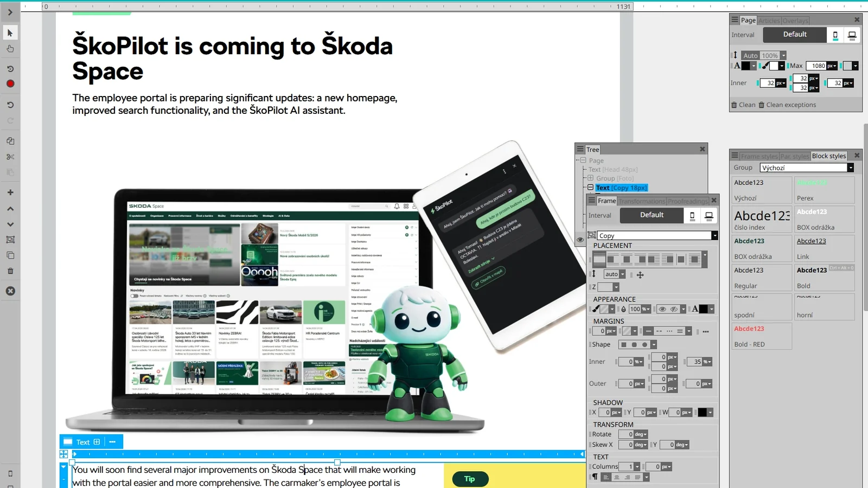Expand the Group [Foto] tree node
Image resolution: width=868 pixels, height=488 pixels.
590,178
